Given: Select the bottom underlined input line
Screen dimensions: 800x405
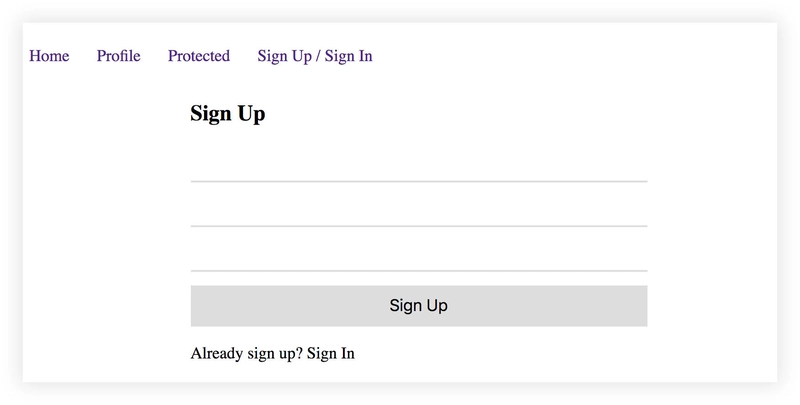Looking at the screenshot, I should pyautogui.click(x=419, y=257).
